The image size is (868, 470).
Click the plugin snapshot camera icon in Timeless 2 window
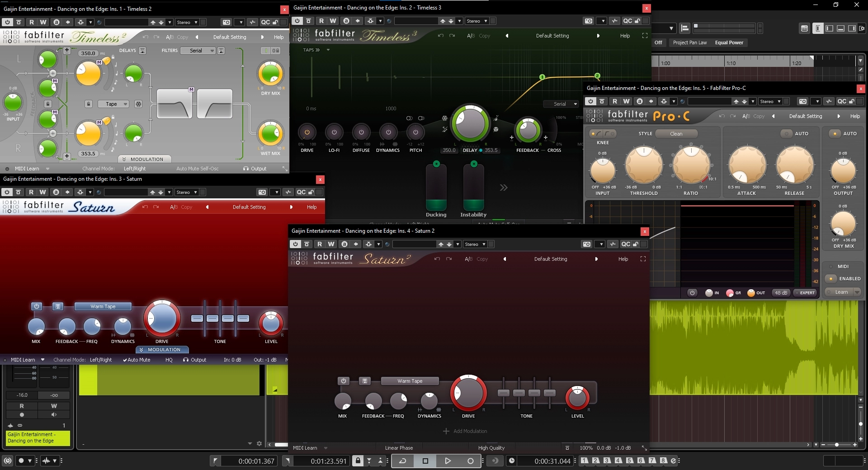point(226,22)
